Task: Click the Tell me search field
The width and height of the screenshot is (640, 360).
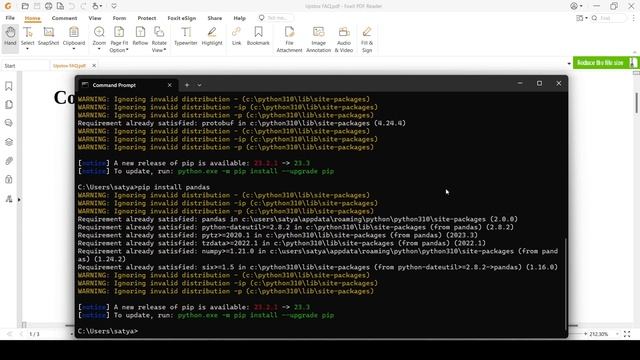Action: coord(276,18)
